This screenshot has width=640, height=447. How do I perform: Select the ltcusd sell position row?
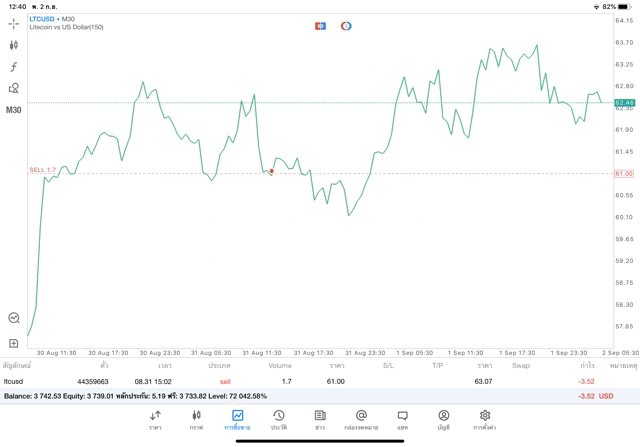[300, 381]
